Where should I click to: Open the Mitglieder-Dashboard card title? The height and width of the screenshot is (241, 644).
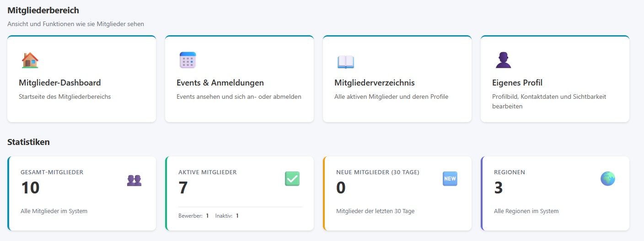click(60, 83)
